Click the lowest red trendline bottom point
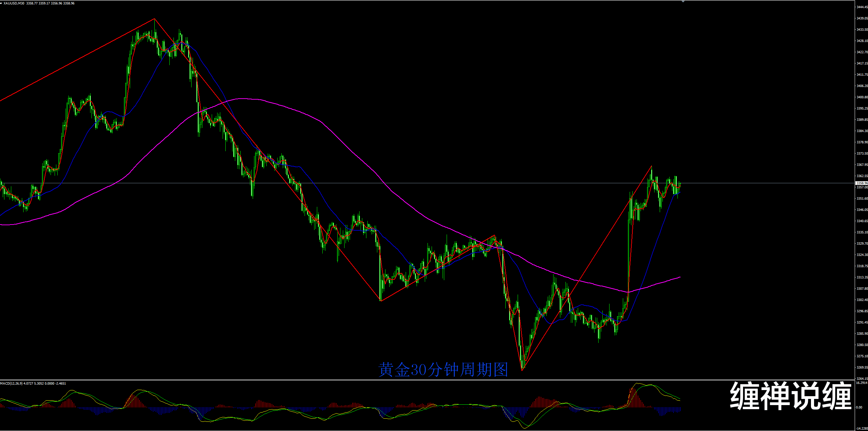 point(522,370)
